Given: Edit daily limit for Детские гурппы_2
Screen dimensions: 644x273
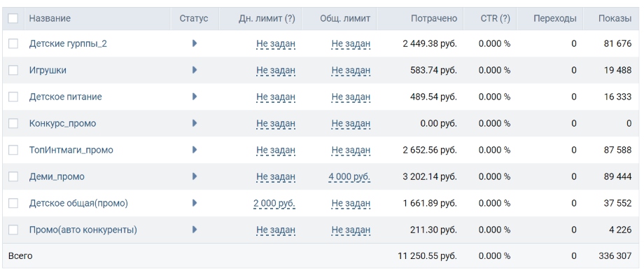Looking at the screenshot, I should click(x=276, y=44).
